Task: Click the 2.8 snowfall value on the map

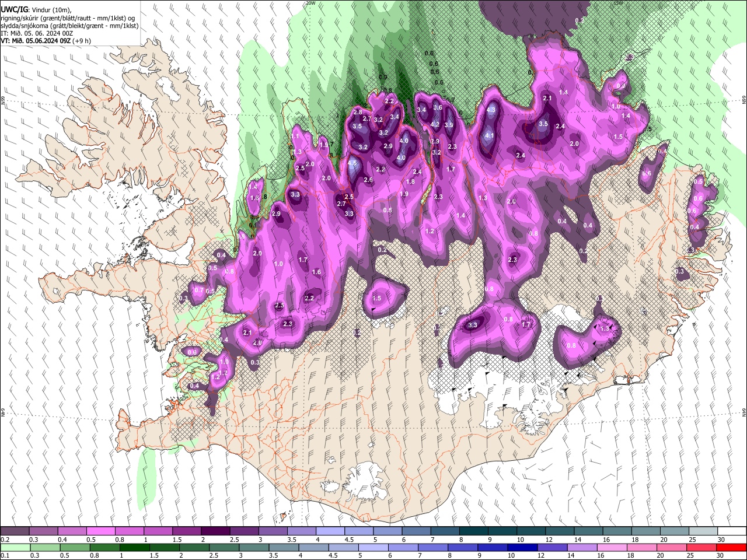Action: (x=358, y=112)
